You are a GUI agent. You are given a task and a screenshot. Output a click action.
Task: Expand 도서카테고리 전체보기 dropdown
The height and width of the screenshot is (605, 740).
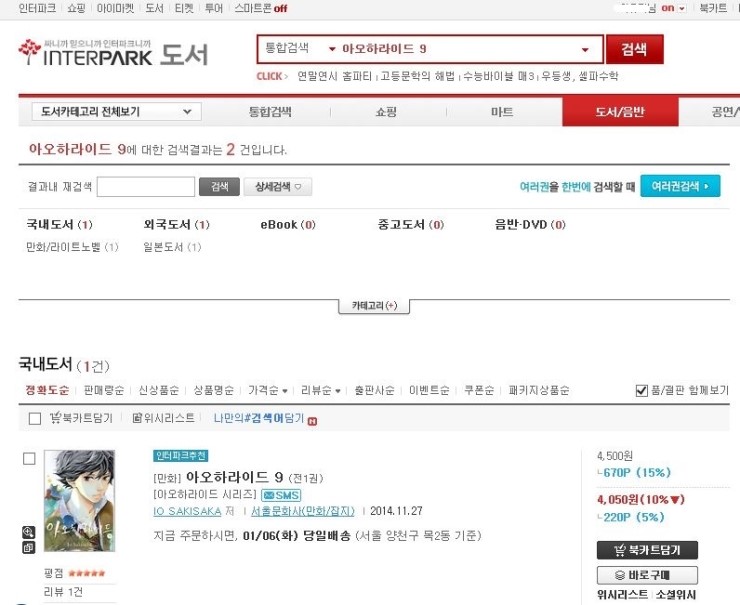click(117, 112)
